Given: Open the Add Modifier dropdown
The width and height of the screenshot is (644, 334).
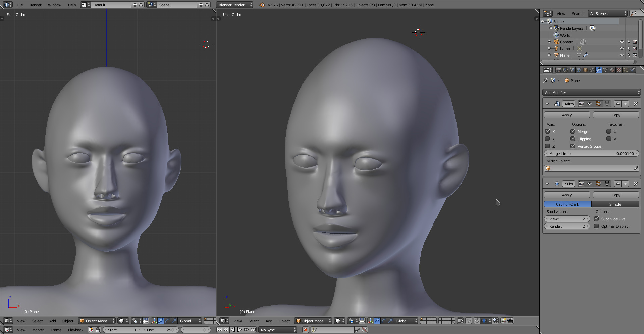Looking at the screenshot, I should point(592,93).
